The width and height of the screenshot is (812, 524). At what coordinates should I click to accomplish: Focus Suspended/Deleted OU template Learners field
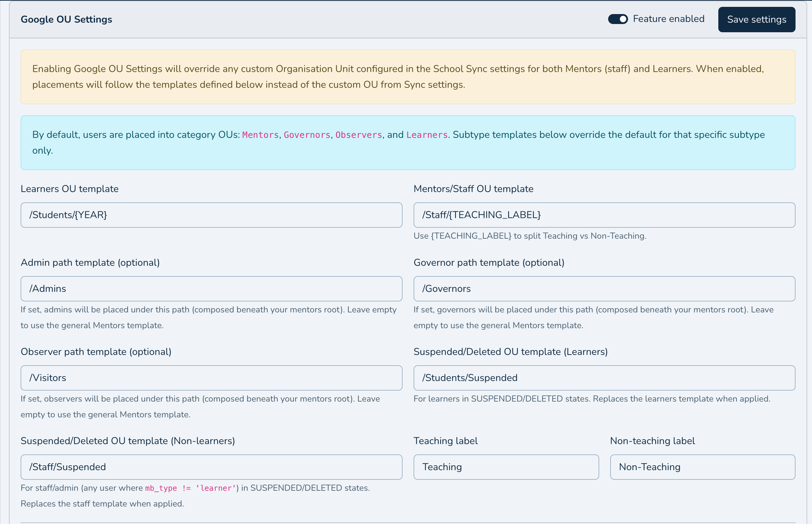[x=604, y=378]
